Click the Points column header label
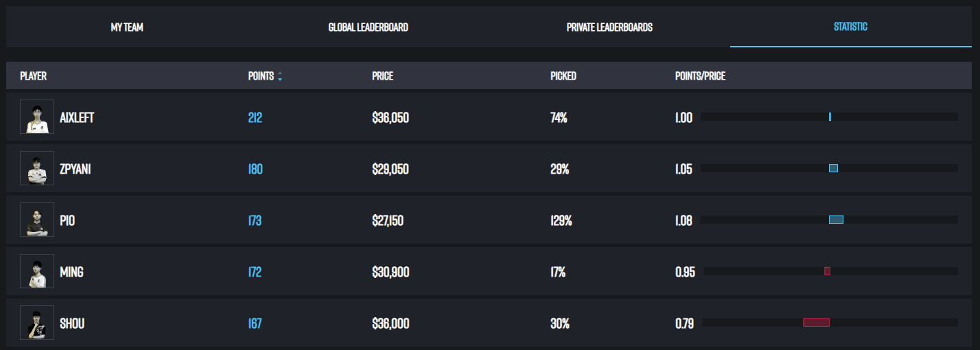This screenshot has width=980, height=350. tap(261, 76)
